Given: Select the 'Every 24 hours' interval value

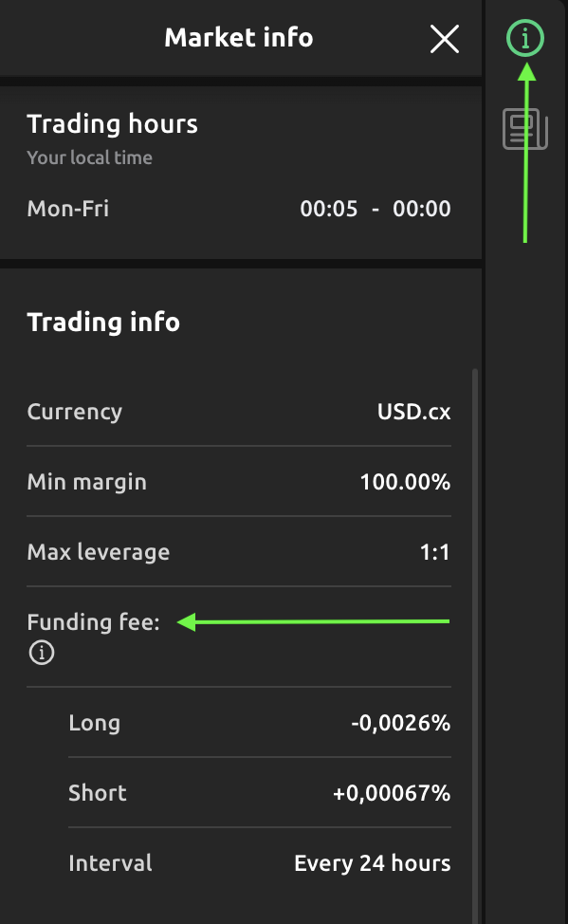Looking at the screenshot, I should coord(373,863).
